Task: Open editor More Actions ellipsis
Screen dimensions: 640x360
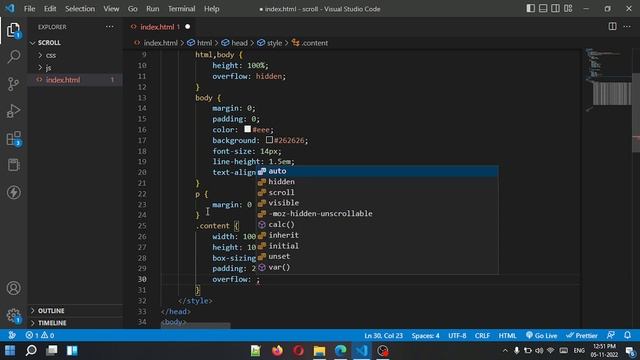Action: tap(627, 27)
